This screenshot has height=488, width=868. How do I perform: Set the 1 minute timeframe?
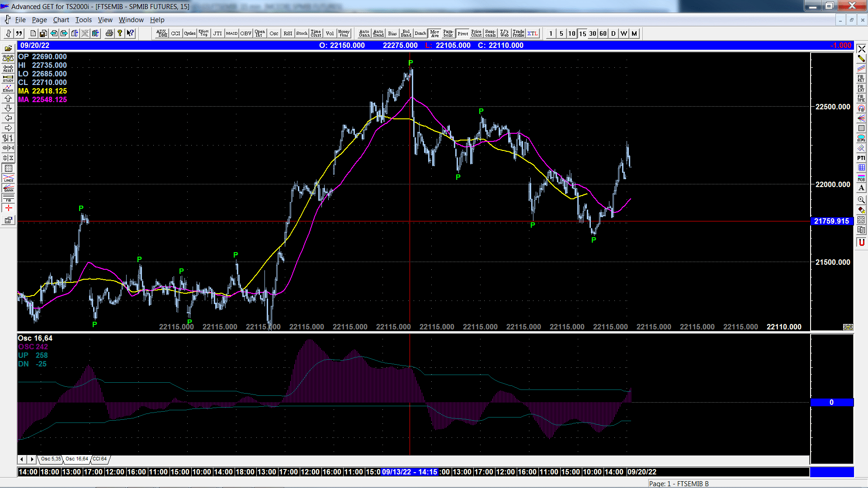pyautogui.click(x=551, y=33)
